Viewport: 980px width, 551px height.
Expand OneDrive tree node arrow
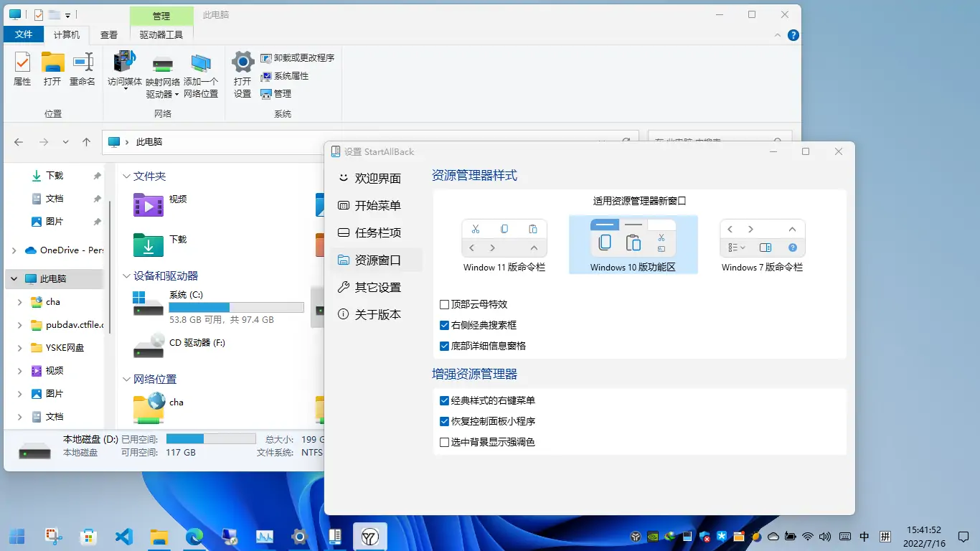click(14, 250)
